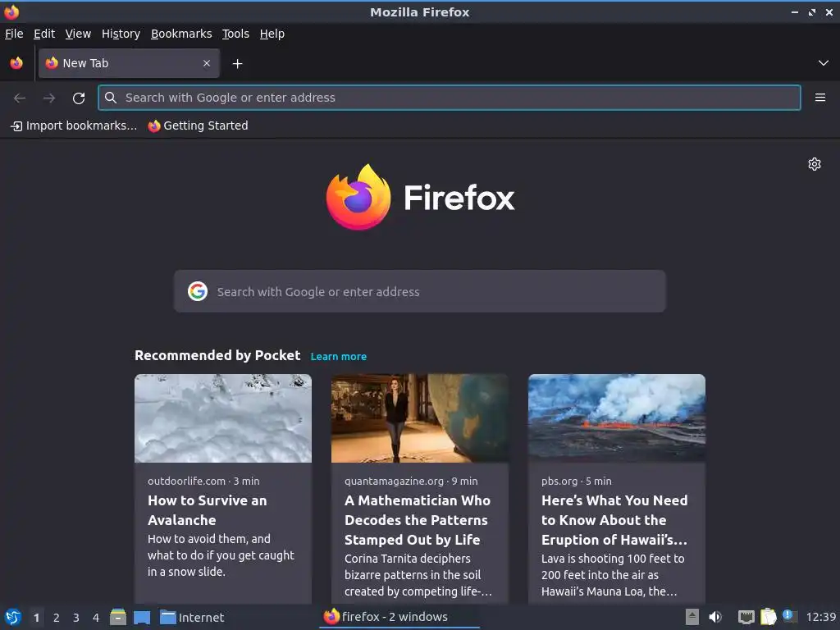The image size is (840, 630).
Task: Open A Mathematician Who Decodes headline
Action: (x=418, y=519)
